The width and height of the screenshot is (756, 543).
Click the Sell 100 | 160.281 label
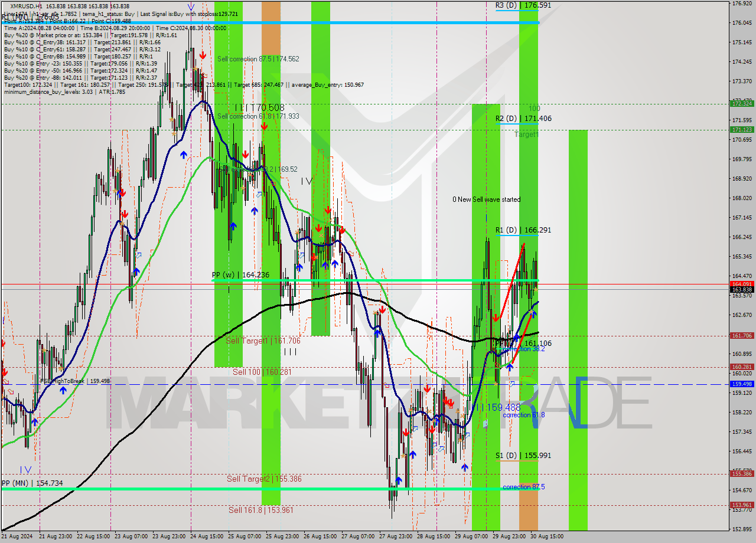(x=262, y=372)
